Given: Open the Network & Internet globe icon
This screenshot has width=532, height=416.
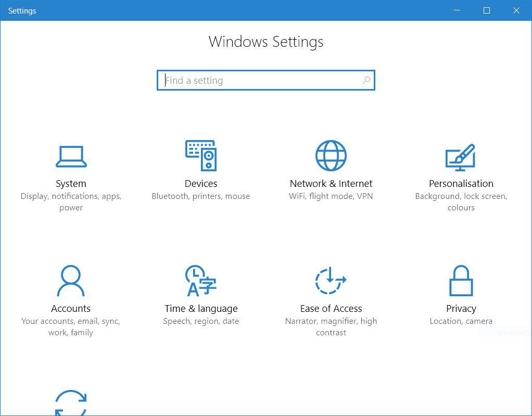Looking at the screenshot, I should 331,155.
